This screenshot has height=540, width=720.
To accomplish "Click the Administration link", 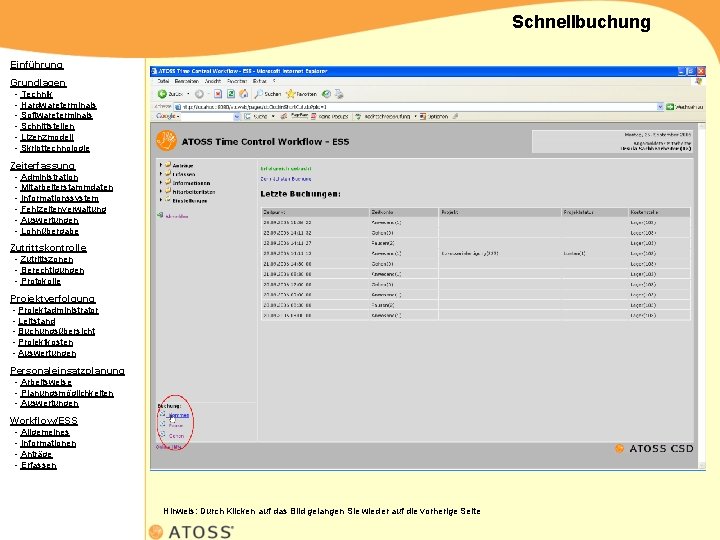I will click(x=50, y=177).
